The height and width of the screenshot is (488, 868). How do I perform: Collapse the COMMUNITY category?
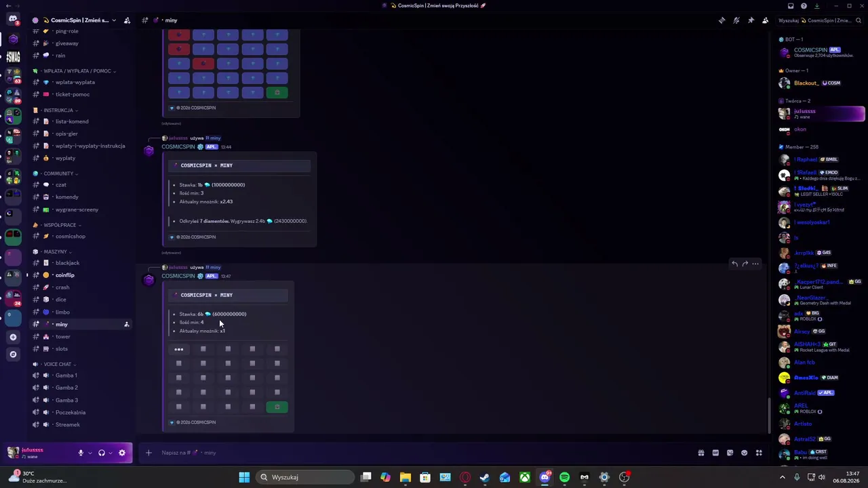56,174
